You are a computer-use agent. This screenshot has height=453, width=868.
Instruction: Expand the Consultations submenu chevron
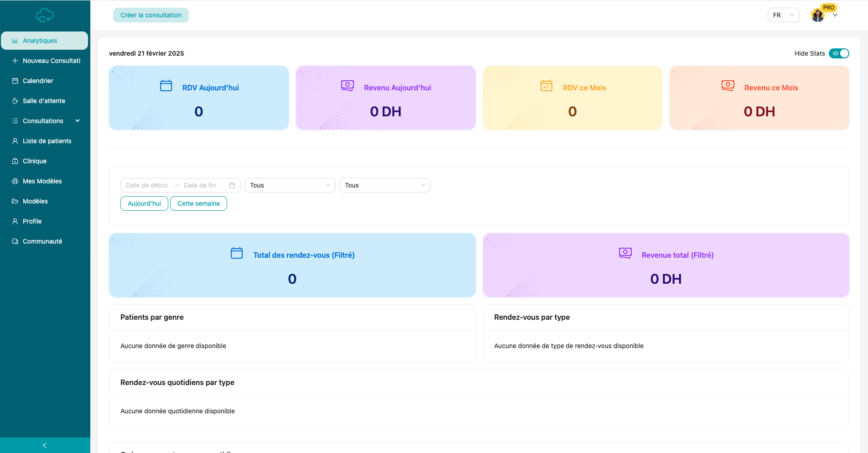(x=78, y=121)
